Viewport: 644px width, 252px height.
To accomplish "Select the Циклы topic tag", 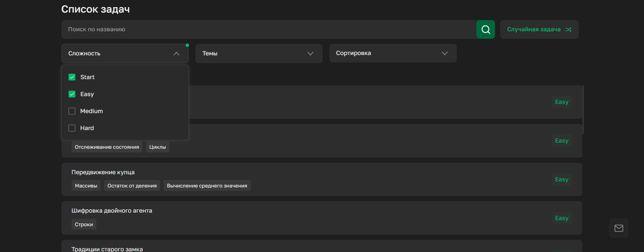I will point(157,147).
